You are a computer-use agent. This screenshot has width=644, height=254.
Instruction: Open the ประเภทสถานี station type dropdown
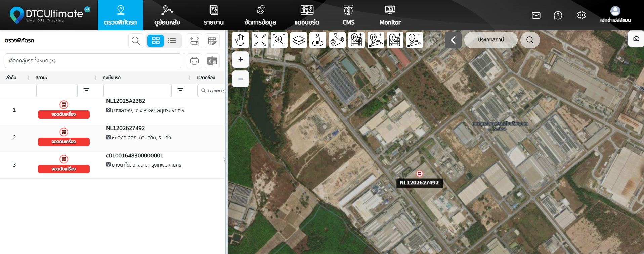pos(491,40)
